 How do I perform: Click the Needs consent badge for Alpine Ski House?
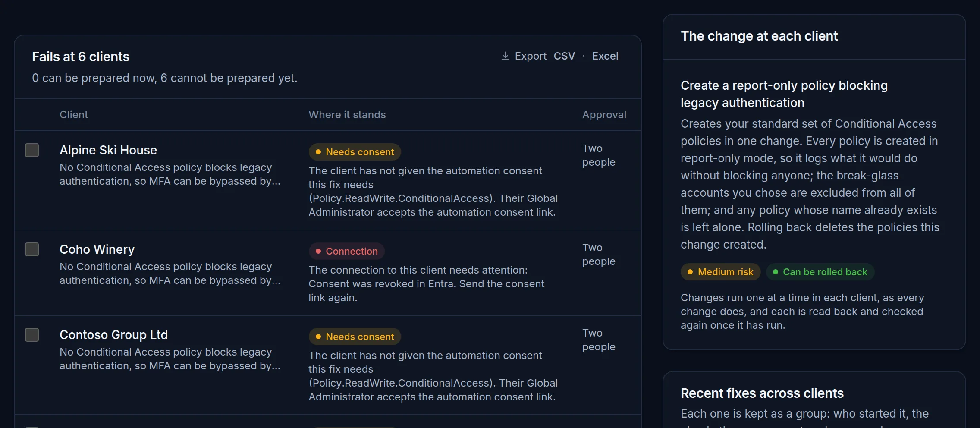[x=355, y=152]
